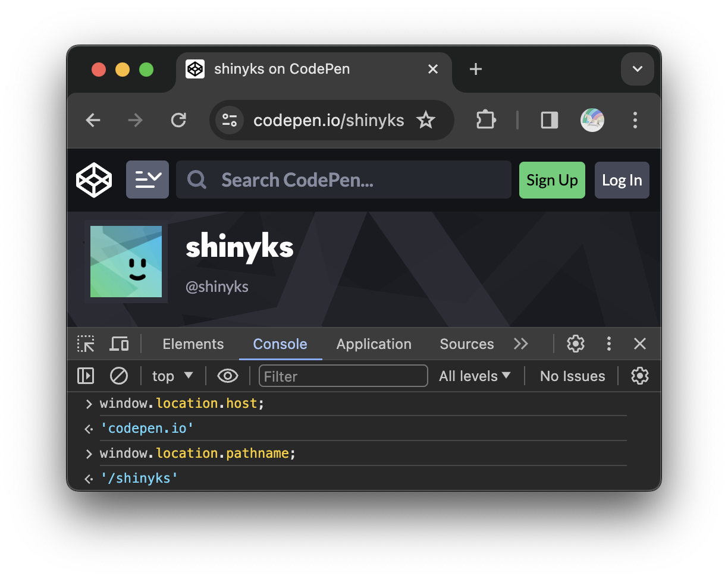Open DevTools customize three-dot menu
This screenshot has width=728, height=579.
608,344
